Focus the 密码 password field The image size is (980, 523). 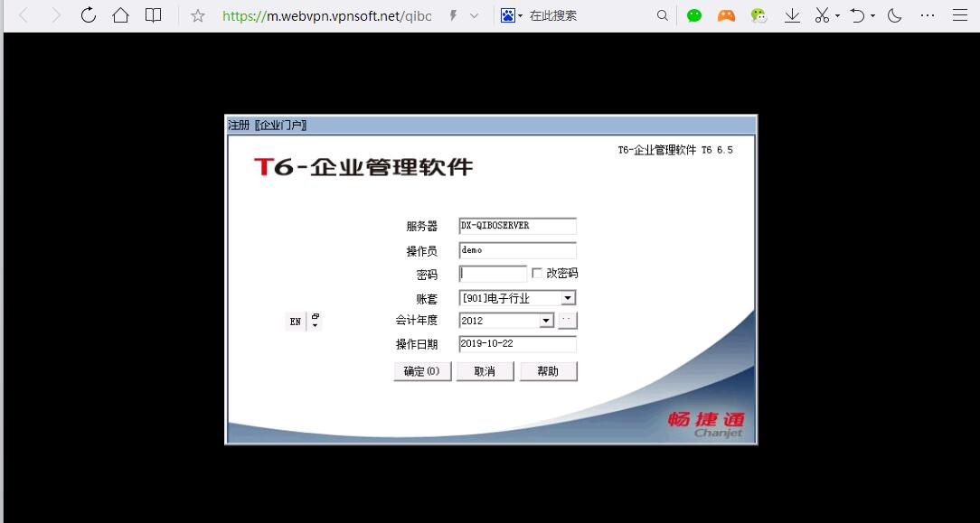click(493, 274)
